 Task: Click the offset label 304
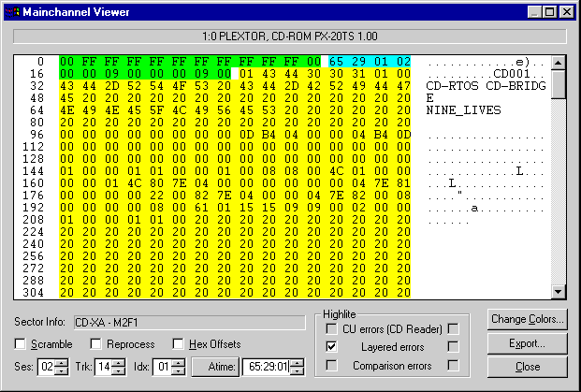pos(34,293)
